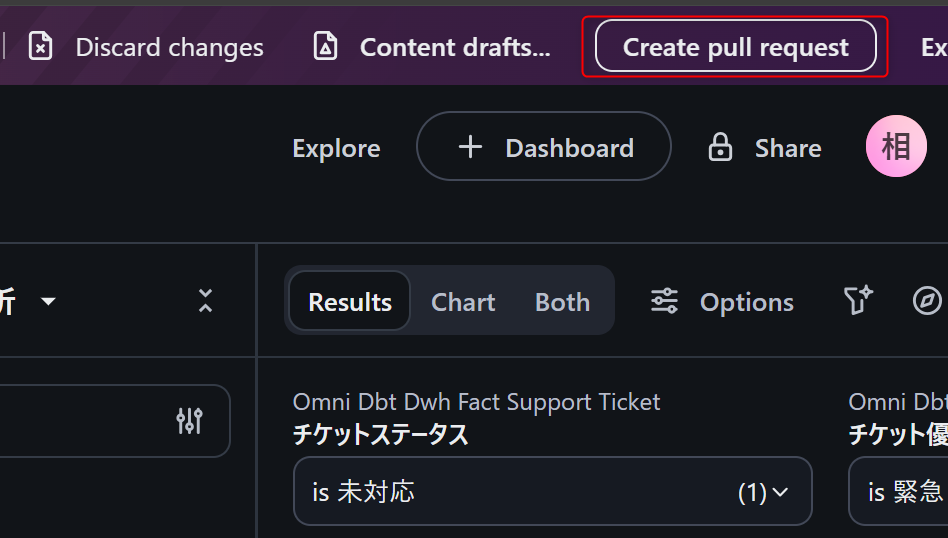This screenshot has width=948, height=538.
Task: Switch to the Results view
Action: pyautogui.click(x=350, y=302)
